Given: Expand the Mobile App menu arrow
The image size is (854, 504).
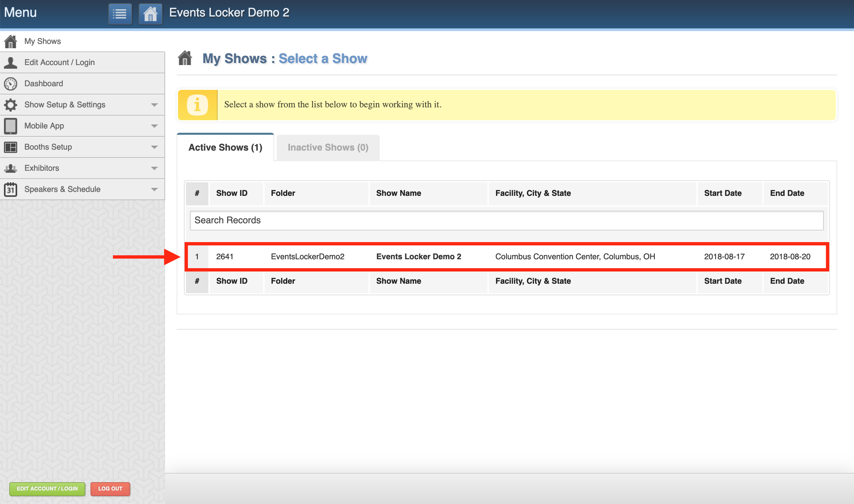Looking at the screenshot, I should coord(155,126).
